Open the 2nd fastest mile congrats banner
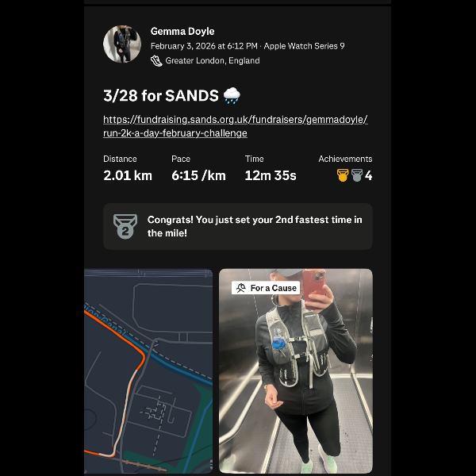The width and height of the screenshot is (476, 476). [238, 226]
